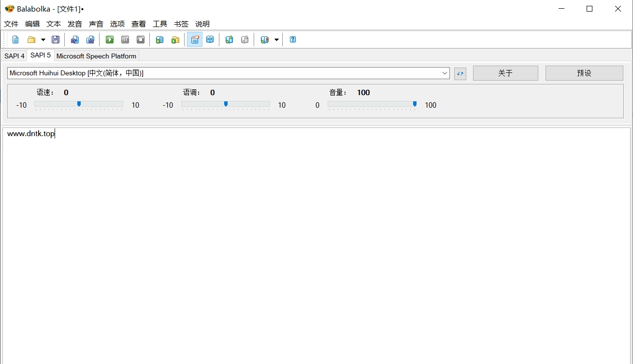Expand the Microsoft Huihui Desktop voice dropdown
The width and height of the screenshot is (633, 364).
[445, 73]
